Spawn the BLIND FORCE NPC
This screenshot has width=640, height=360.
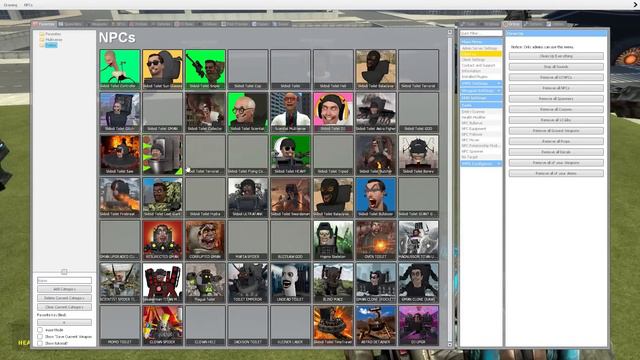333,282
